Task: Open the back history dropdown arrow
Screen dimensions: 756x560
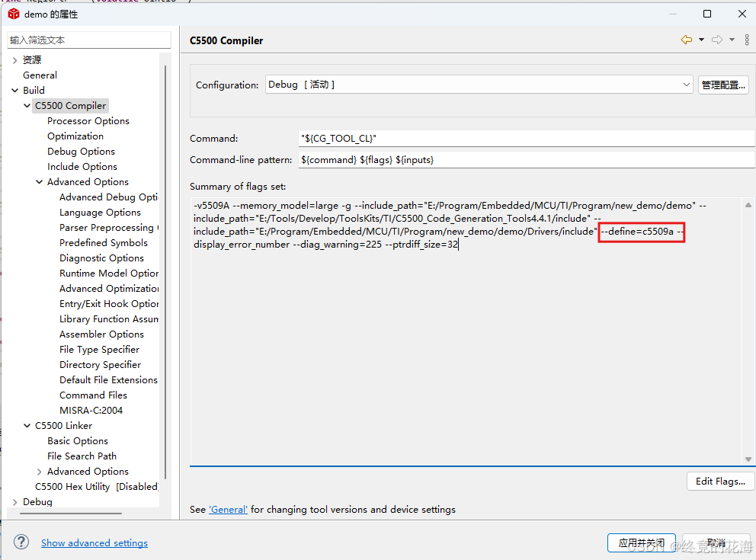Action: 702,40
